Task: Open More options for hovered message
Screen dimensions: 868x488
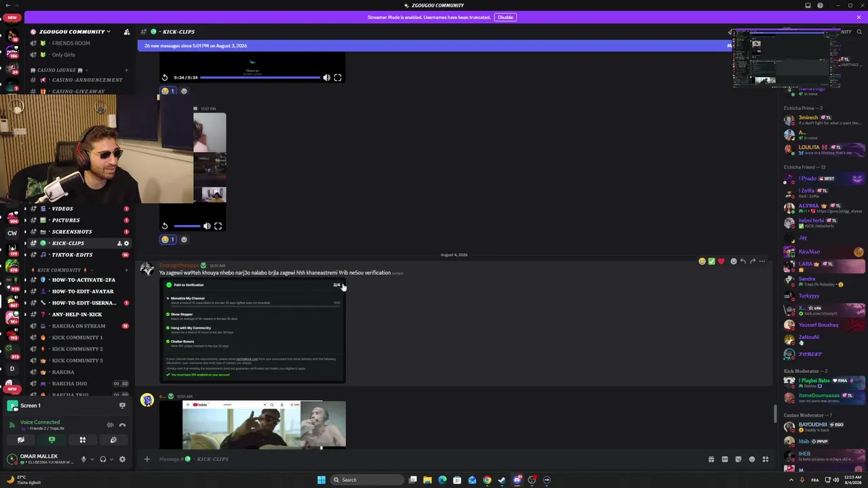Action: [762, 261]
